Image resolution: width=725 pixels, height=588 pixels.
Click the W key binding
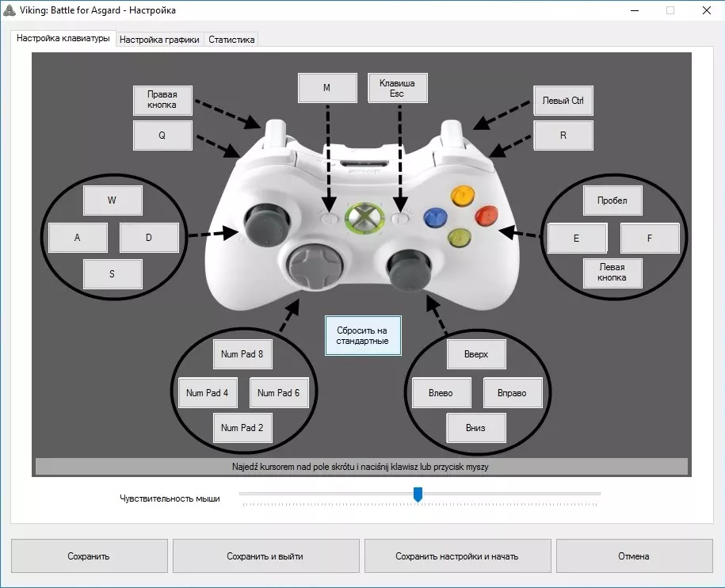[x=113, y=200]
